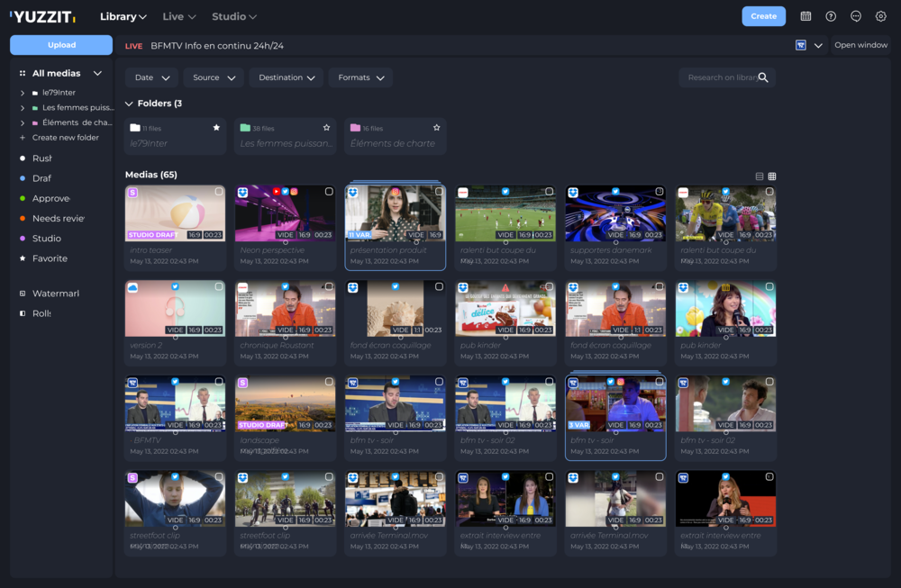Select checkbox on intro teaser media
Screen dimensions: 901x588
[x=219, y=192]
